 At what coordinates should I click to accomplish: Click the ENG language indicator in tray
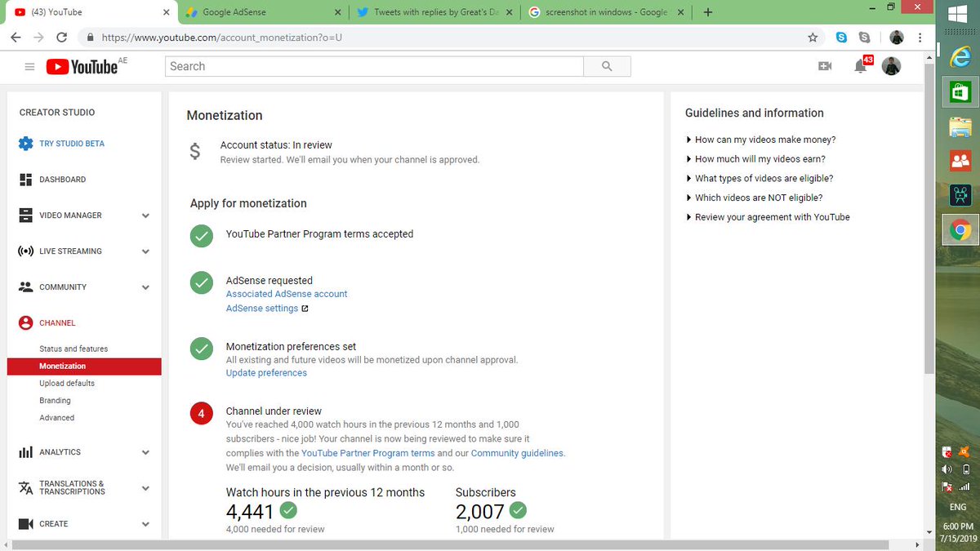pos(957,507)
